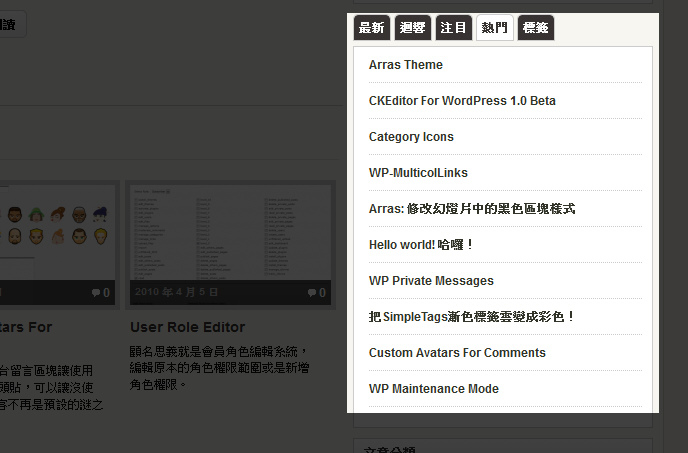Switch to the 最新 tab

click(372, 28)
